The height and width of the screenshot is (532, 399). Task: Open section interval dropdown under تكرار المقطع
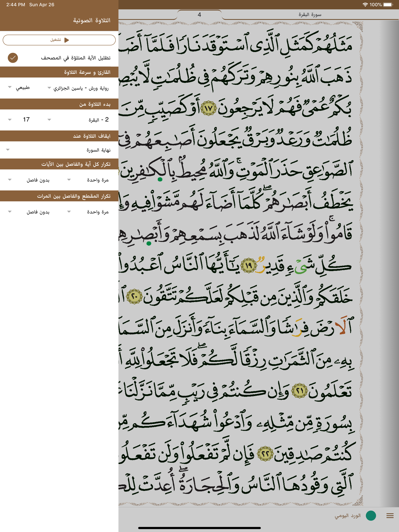29,212
